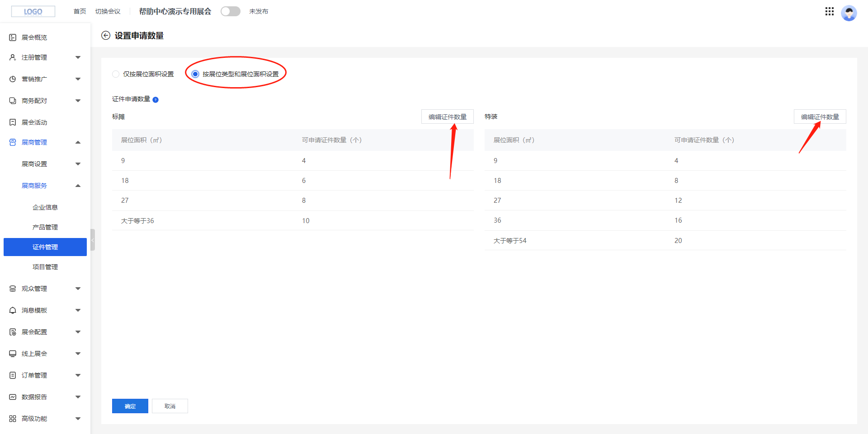
Task: Click the 特装 section heading
Action: [x=491, y=117]
